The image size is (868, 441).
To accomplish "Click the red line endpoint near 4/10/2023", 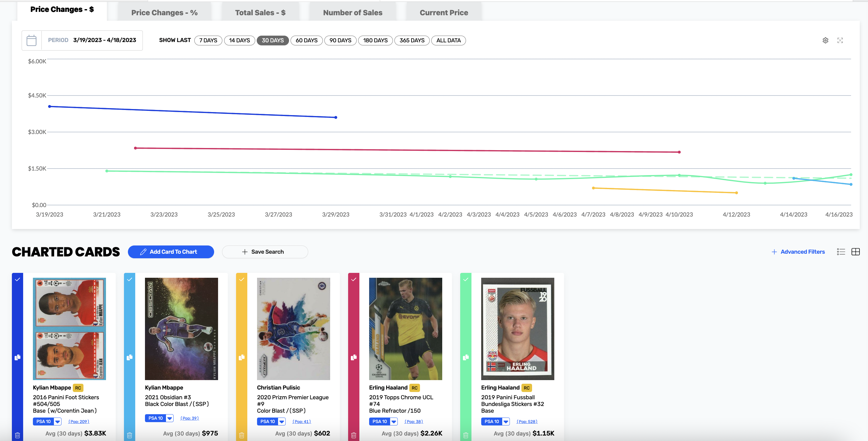I will [x=679, y=152].
